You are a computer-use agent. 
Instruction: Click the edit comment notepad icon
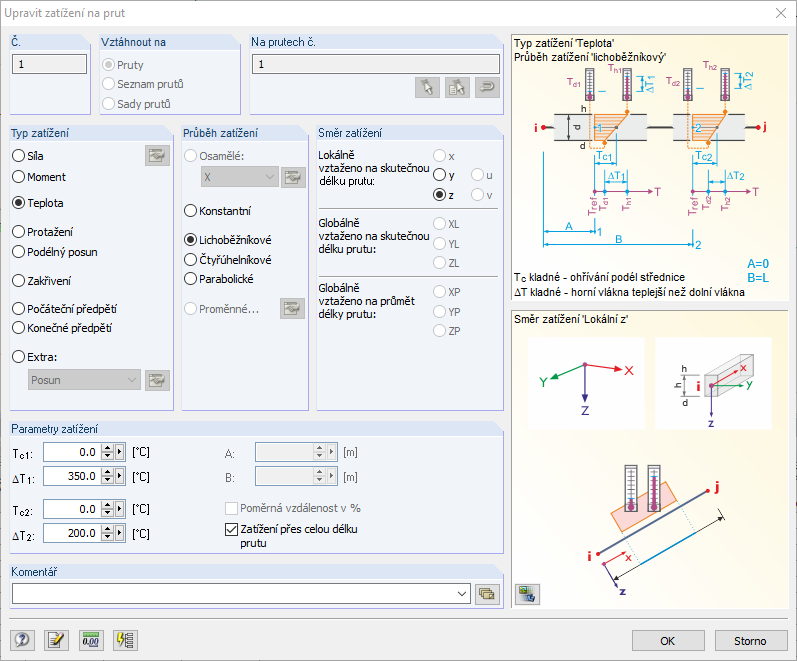click(x=56, y=640)
